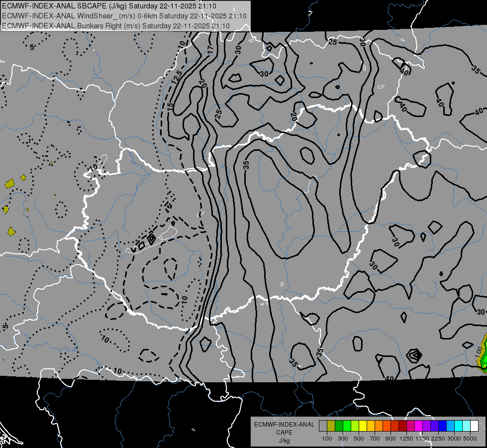
Task: Click the olive swatch in CAPE legend
Action: point(331,426)
